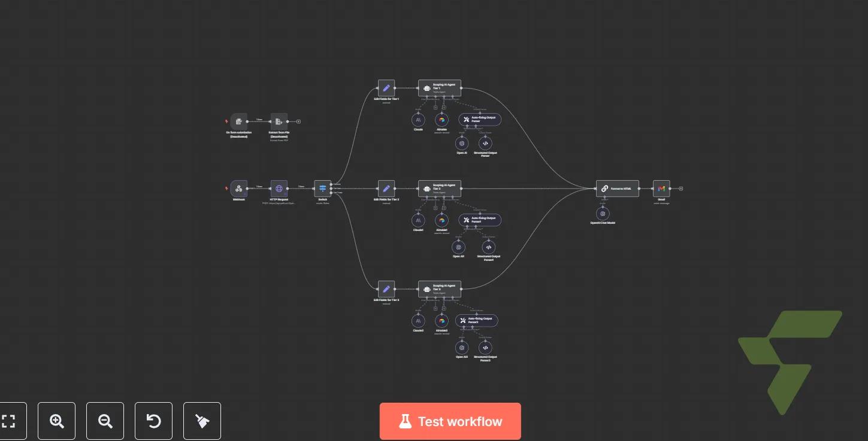Zoom out of the canvas
This screenshot has width=868, height=441.
(x=105, y=421)
